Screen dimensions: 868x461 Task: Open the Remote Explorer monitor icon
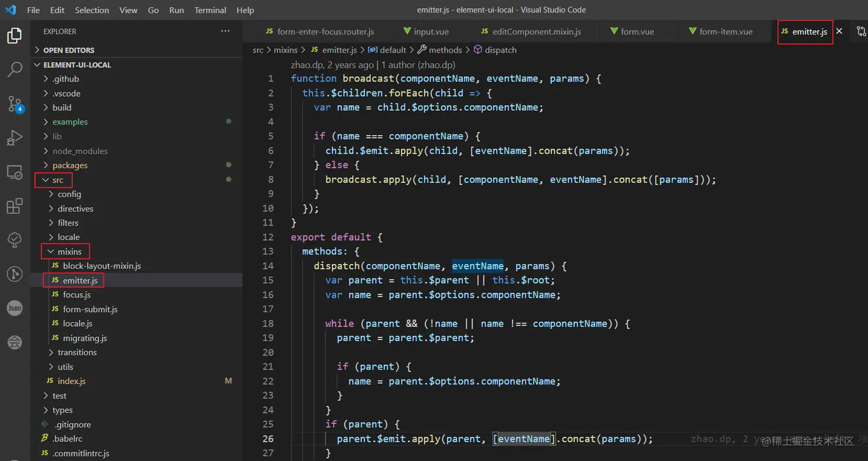pyautogui.click(x=14, y=172)
